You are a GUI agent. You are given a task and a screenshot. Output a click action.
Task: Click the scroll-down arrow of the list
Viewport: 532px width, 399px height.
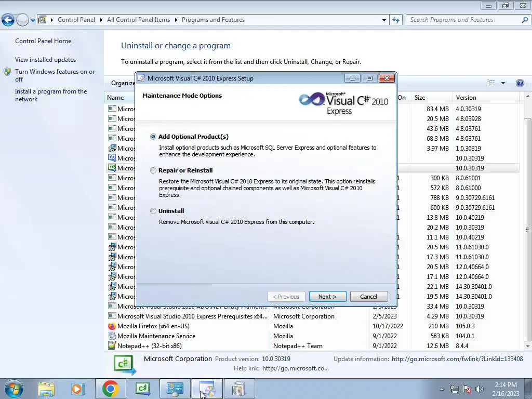(528, 347)
